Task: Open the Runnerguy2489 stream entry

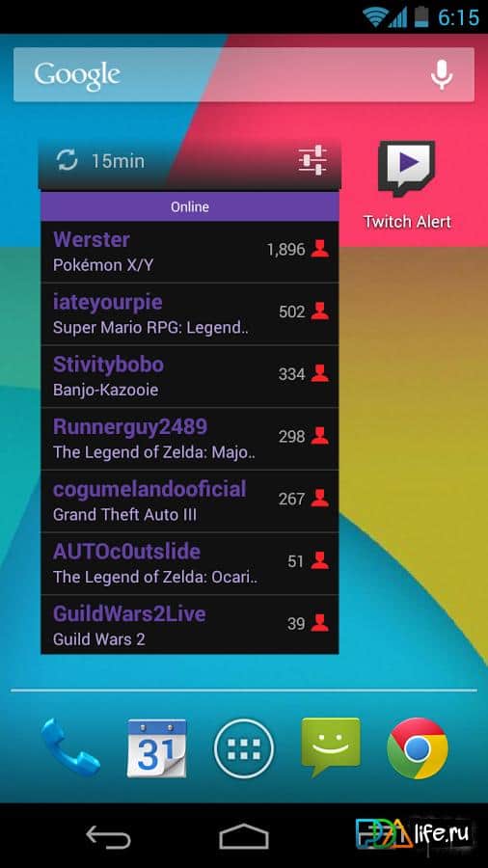Action: (190, 440)
